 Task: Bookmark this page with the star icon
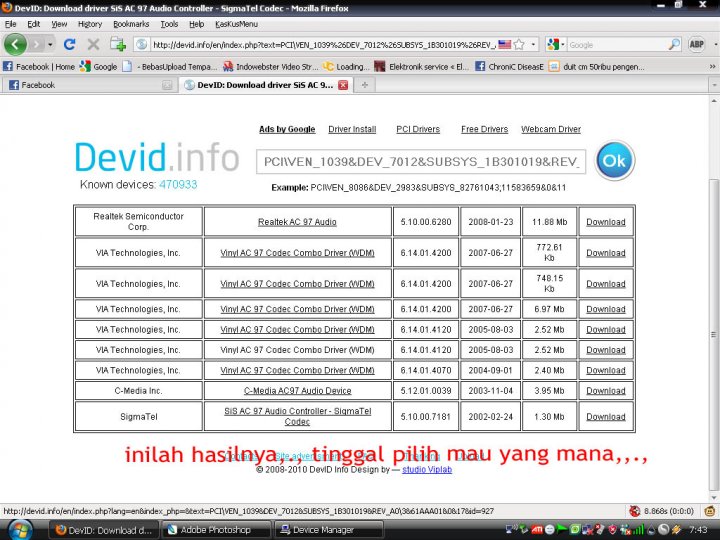tap(519, 45)
